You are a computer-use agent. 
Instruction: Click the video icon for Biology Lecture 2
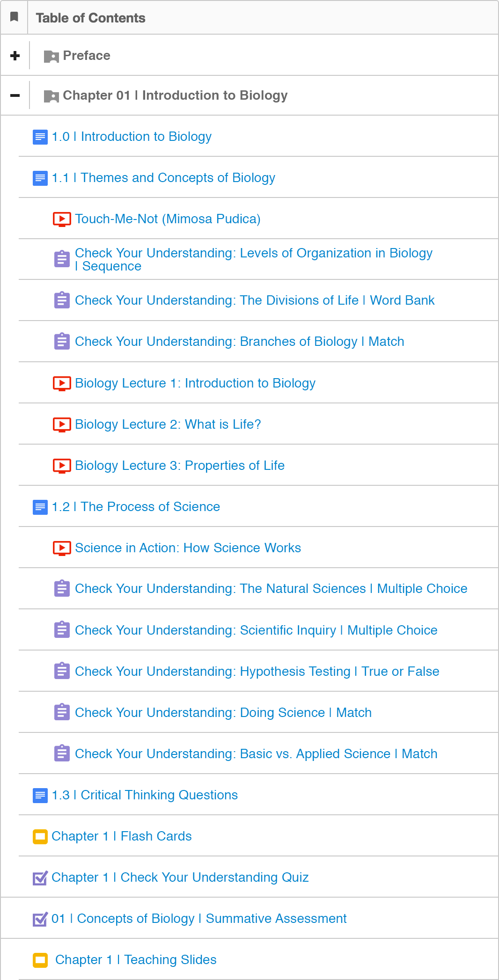[62, 424]
